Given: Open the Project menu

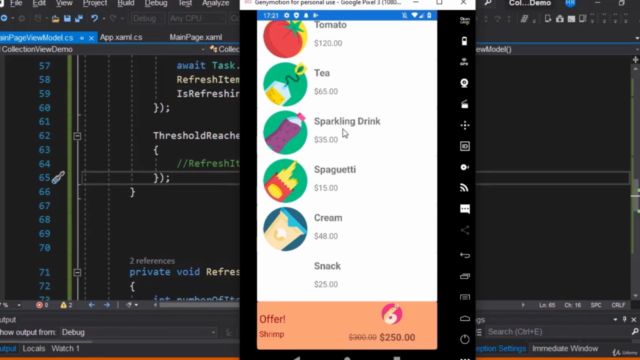Looking at the screenshot, I should (x=95, y=3).
